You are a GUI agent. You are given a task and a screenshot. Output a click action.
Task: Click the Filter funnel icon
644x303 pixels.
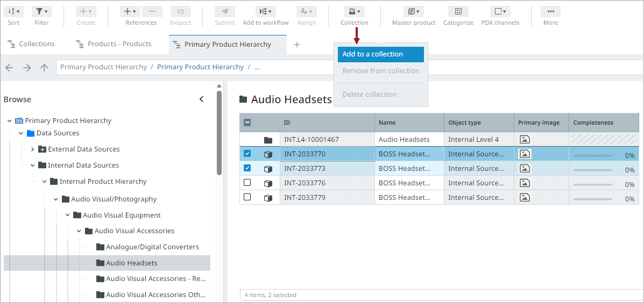[41, 12]
